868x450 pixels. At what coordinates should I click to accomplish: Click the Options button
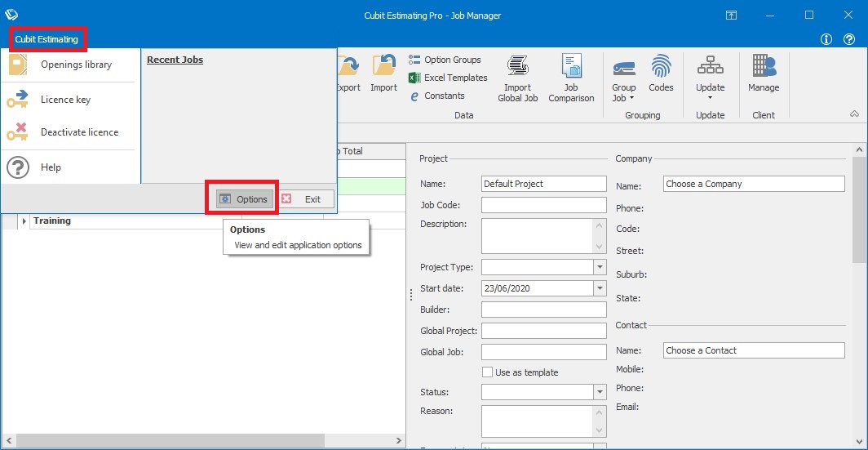click(x=244, y=199)
